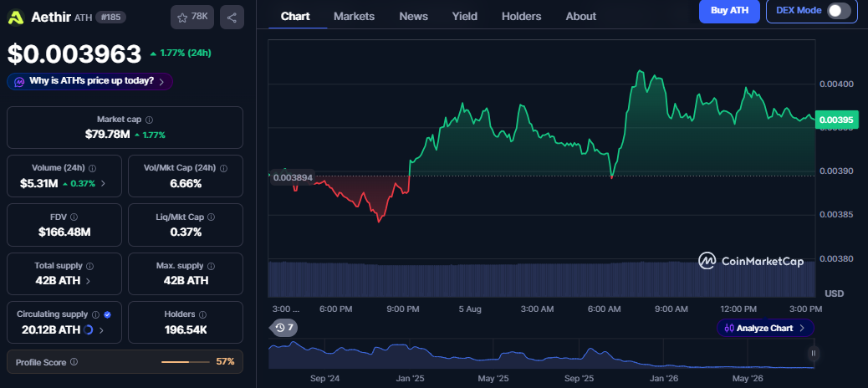Open the Holders tab
868x388 pixels.
pyautogui.click(x=522, y=16)
